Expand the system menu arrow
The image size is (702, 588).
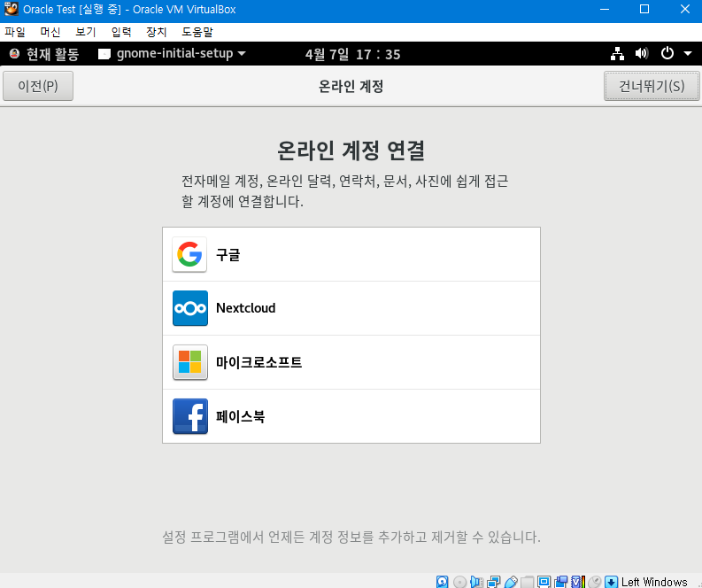point(688,54)
